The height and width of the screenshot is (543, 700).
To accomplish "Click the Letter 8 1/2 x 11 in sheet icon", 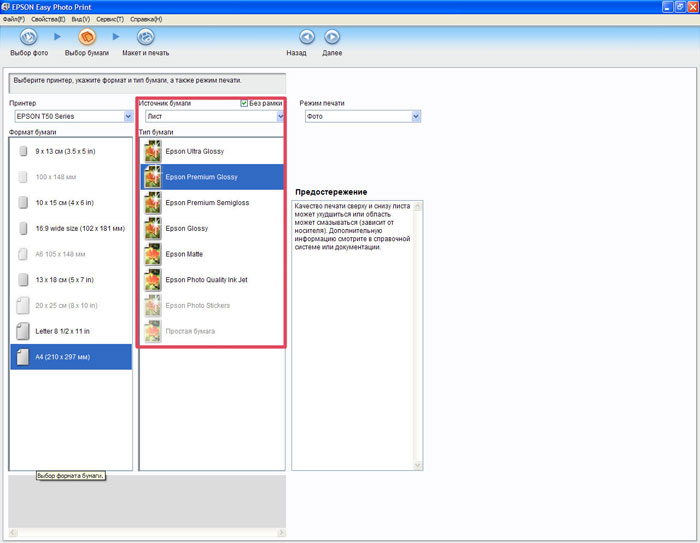I will click(x=23, y=331).
